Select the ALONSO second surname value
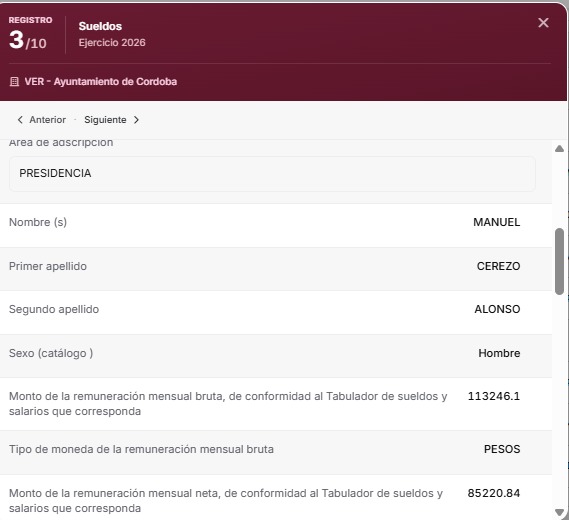 click(x=497, y=309)
